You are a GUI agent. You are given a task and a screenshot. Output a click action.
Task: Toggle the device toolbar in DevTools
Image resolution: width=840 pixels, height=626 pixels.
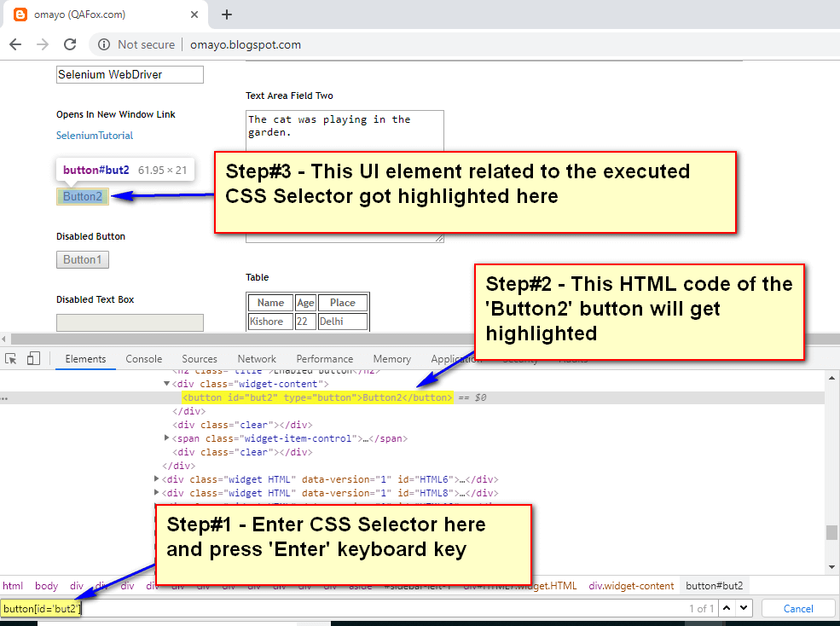[32, 358]
